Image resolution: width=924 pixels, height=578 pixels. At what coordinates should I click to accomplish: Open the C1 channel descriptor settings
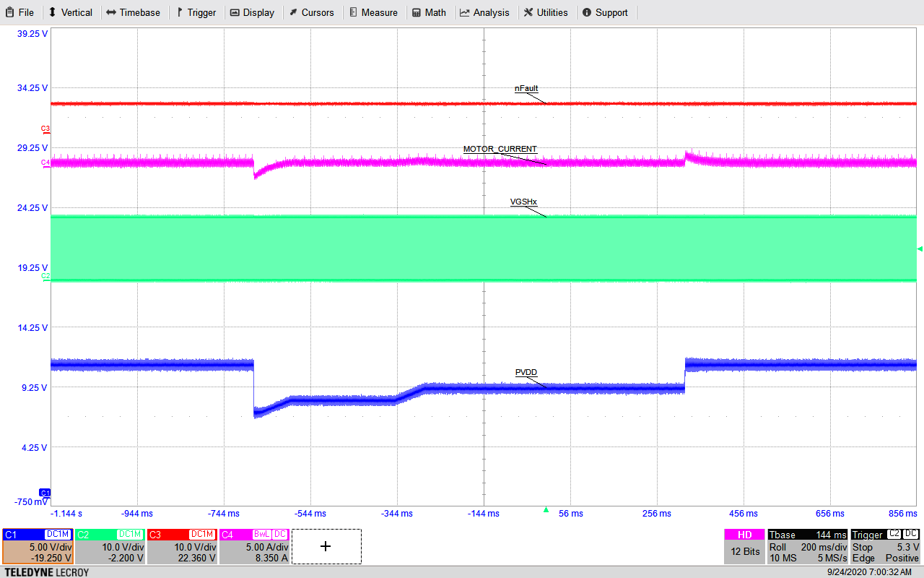pos(36,553)
